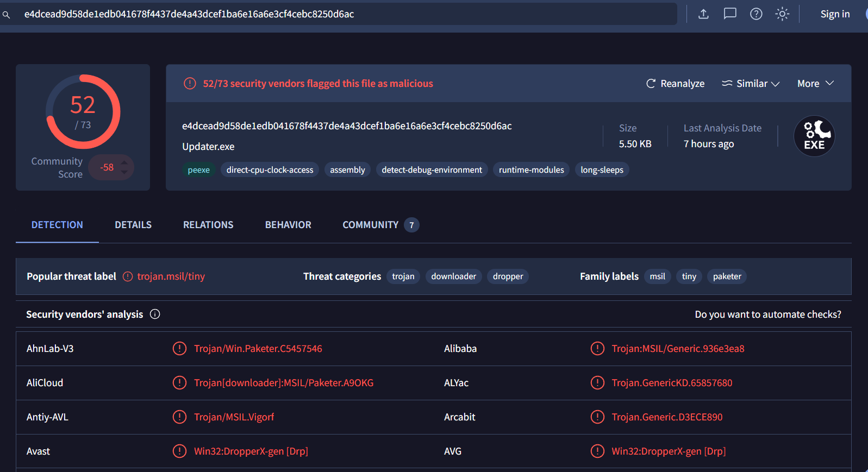868x472 pixels.
Task: Click the search magnifier icon
Action: [x=7, y=15]
